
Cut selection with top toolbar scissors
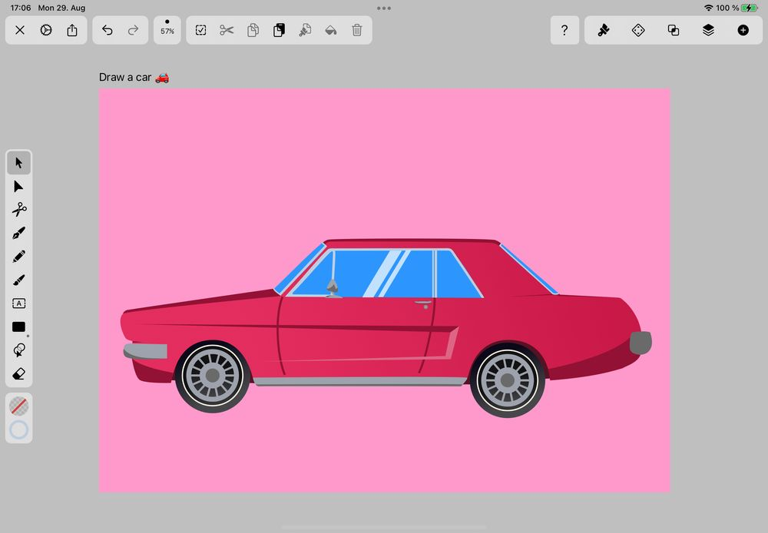(x=226, y=30)
